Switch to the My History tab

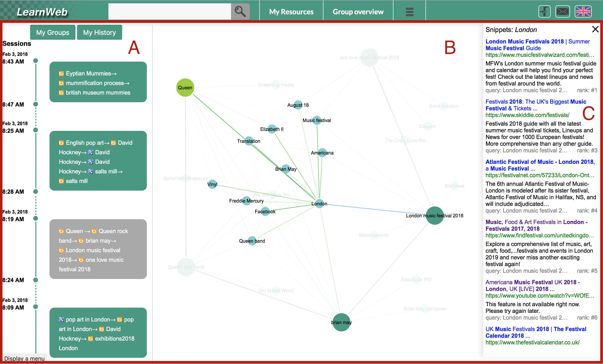pyautogui.click(x=99, y=32)
